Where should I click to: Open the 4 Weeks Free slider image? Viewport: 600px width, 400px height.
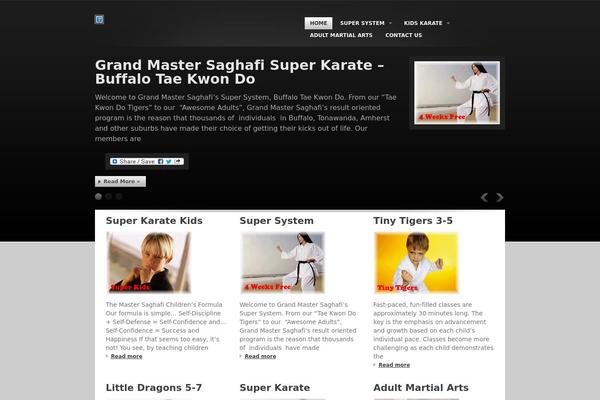point(457,93)
